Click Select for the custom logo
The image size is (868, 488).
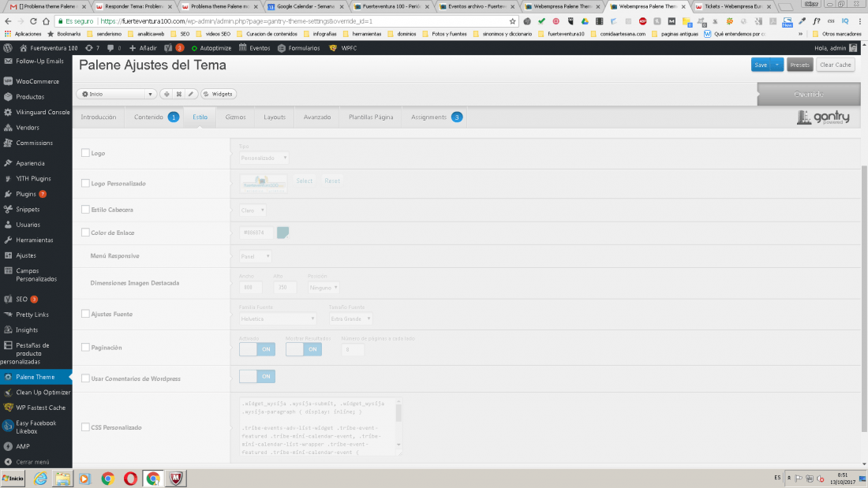pyautogui.click(x=304, y=181)
